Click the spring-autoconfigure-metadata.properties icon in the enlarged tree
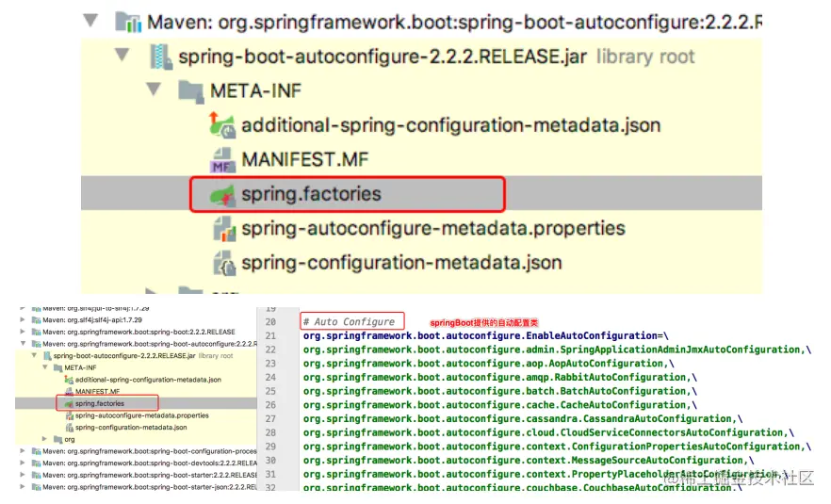831x504 pixels. 224,229
